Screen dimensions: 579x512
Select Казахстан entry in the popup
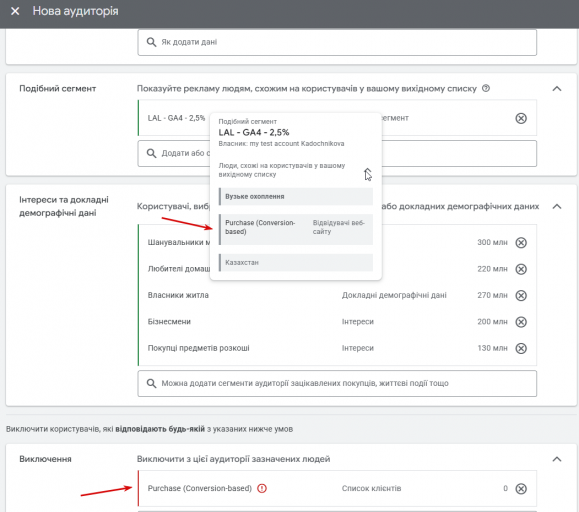[x=296, y=262]
